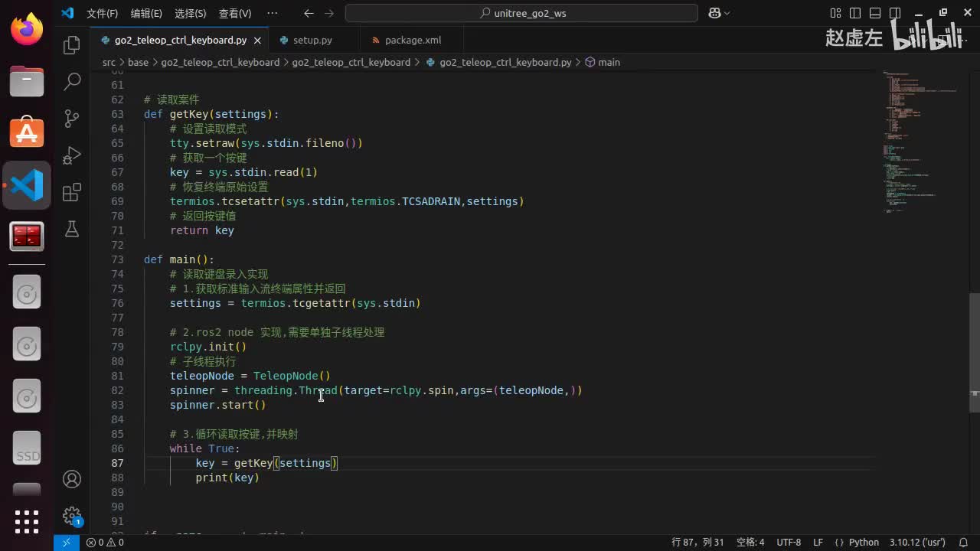Open the 选择(S) menu
The image size is (980, 551).
pyautogui.click(x=191, y=13)
